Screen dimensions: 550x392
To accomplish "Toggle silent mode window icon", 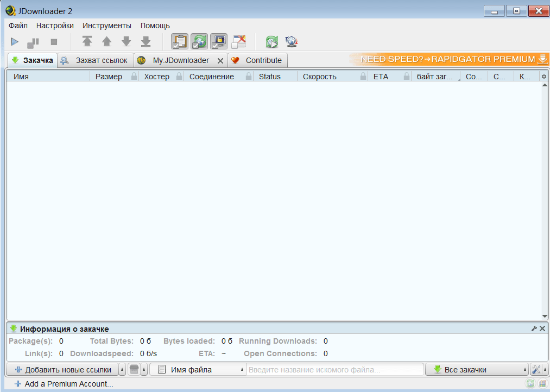I will (238, 41).
